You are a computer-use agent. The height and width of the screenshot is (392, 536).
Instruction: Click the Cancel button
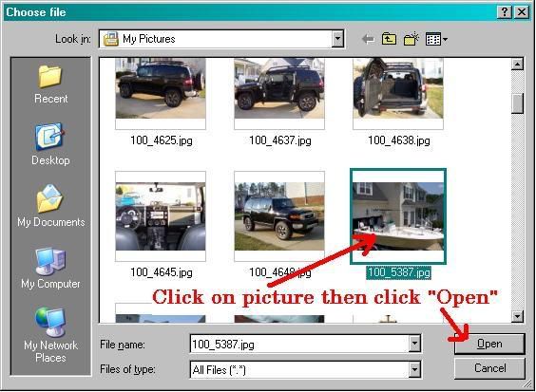pyautogui.click(x=489, y=368)
